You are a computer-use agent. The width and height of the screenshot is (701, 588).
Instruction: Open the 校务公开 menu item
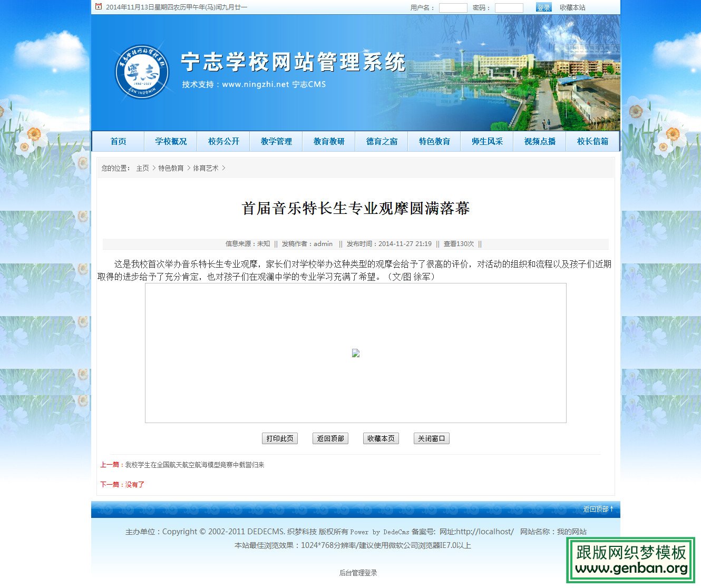[223, 141]
